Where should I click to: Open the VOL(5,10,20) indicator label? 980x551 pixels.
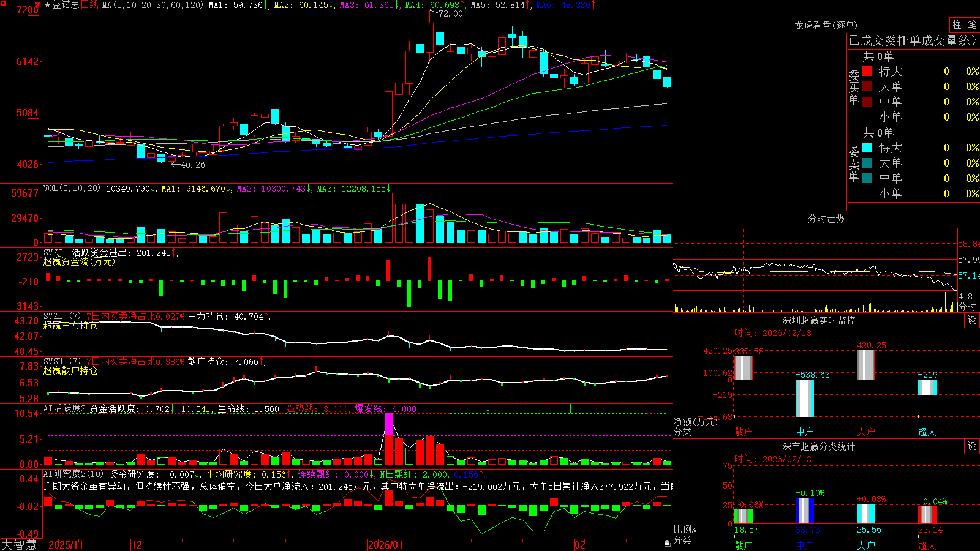(x=72, y=189)
